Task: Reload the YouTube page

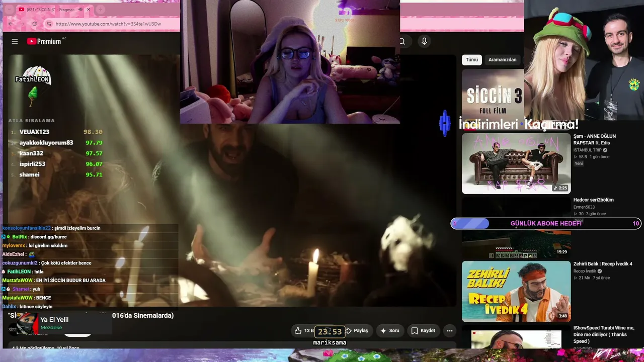Action: pos(34,24)
